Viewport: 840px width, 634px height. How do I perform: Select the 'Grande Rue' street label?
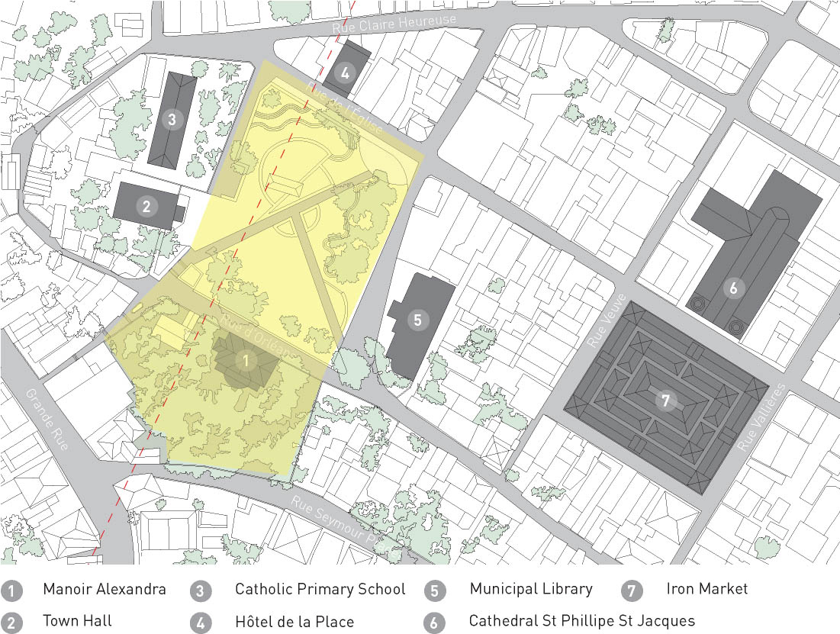(x=47, y=420)
